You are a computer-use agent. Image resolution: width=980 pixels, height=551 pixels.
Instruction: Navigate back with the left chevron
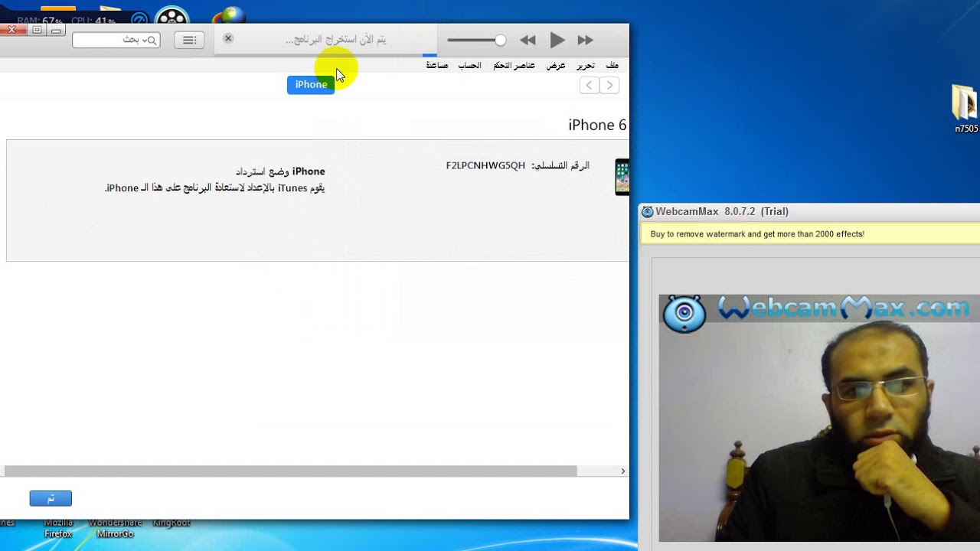click(589, 85)
